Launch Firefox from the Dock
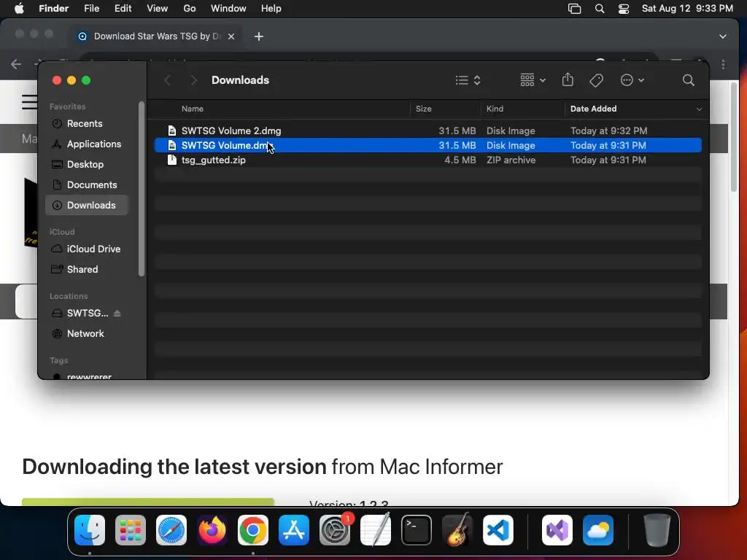Screen dimensions: 747x560 (x=212, y=530)
